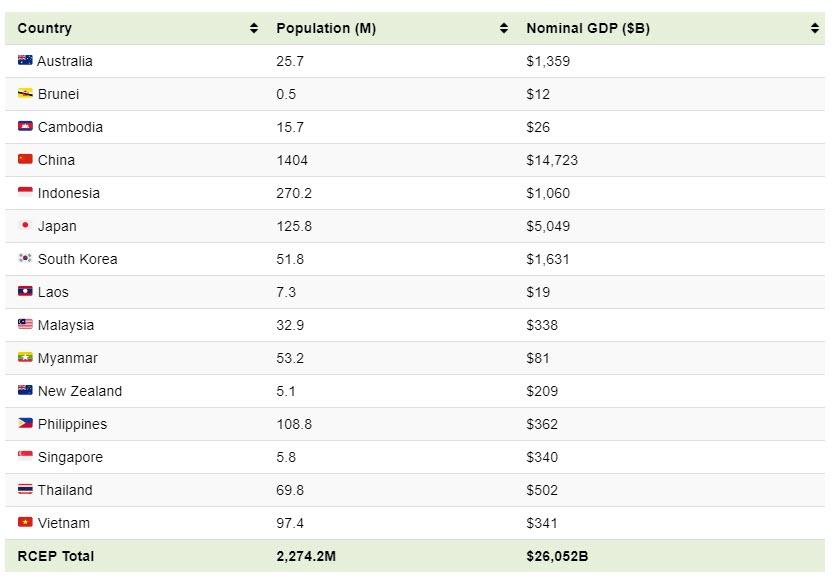Select the Singapore row name

[70, 457]
